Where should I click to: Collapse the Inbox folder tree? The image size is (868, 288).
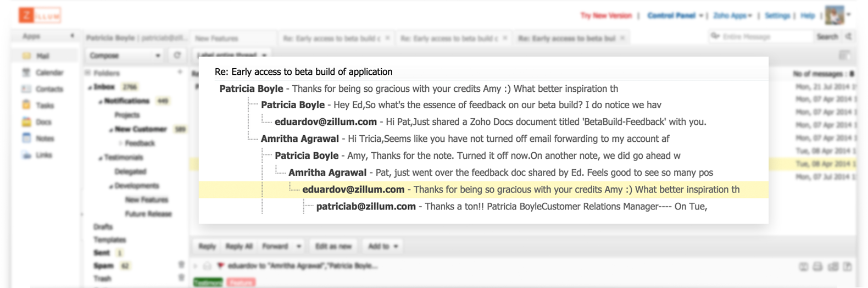point(91,87)
